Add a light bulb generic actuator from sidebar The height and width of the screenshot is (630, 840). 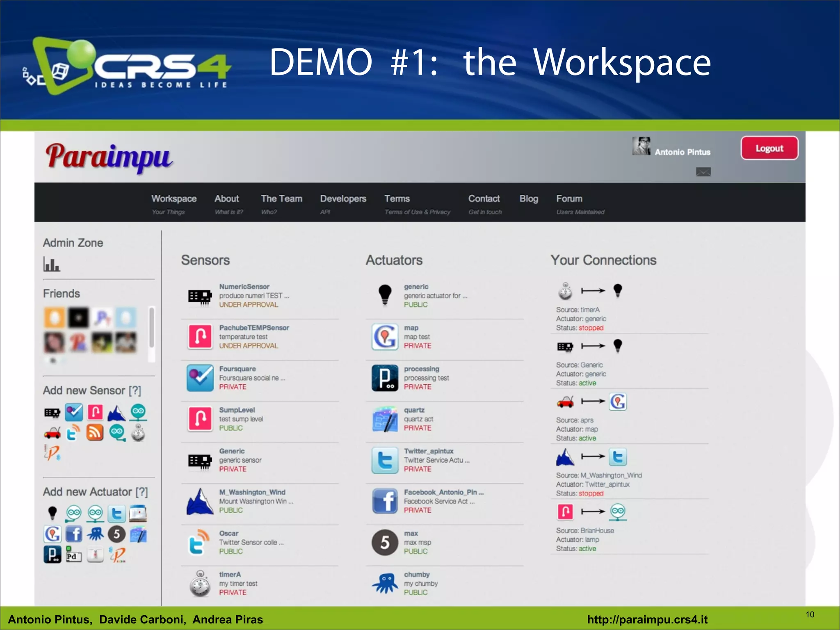pos(52,513)
